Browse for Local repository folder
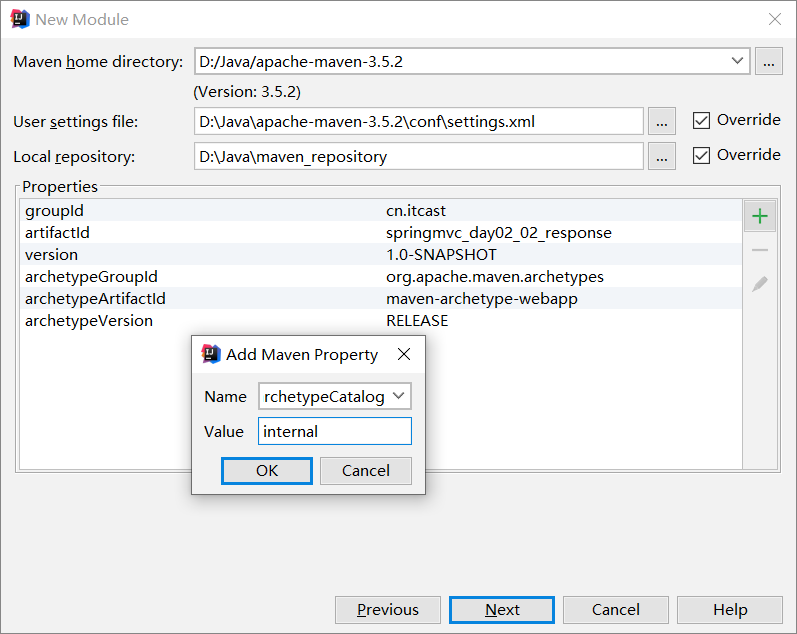Image resolution: width=797 pixels, height=634 pixels. [661, 157]
